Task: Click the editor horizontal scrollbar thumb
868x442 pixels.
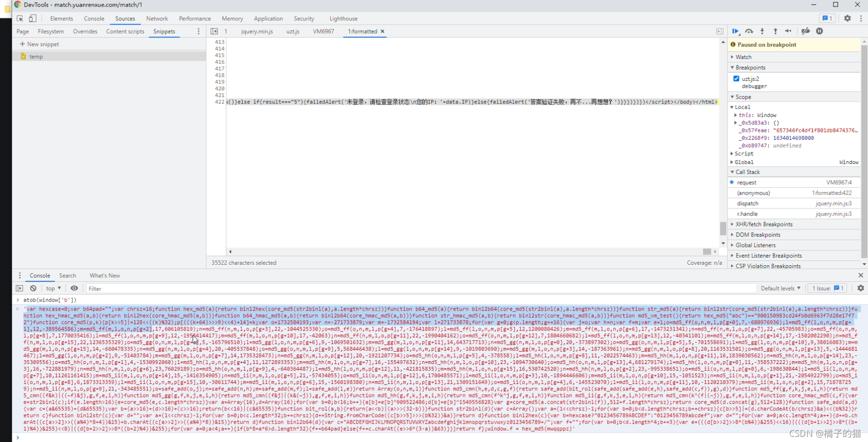Action: tap(707, 251)
